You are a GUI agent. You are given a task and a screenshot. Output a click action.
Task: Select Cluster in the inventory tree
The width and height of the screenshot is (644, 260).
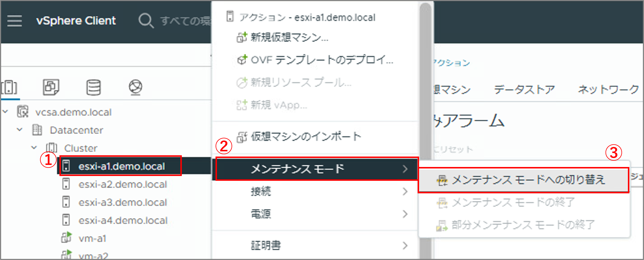click(81, 148)
